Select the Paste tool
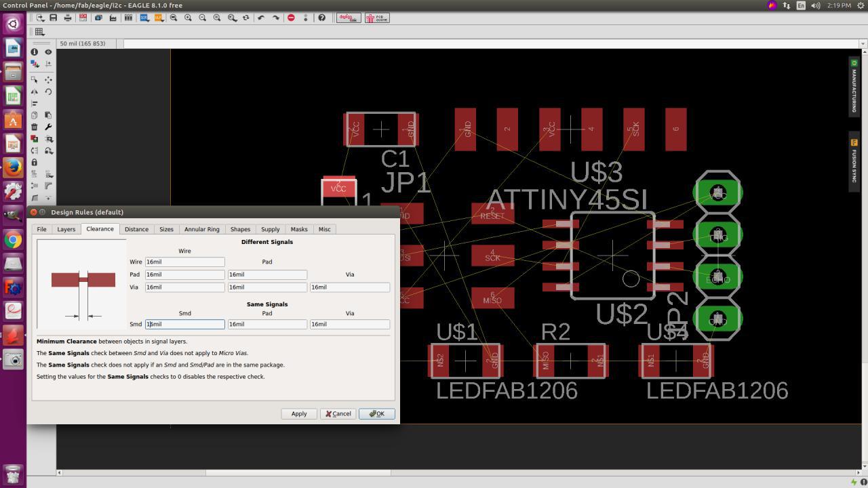 click(x=48, y=115)
